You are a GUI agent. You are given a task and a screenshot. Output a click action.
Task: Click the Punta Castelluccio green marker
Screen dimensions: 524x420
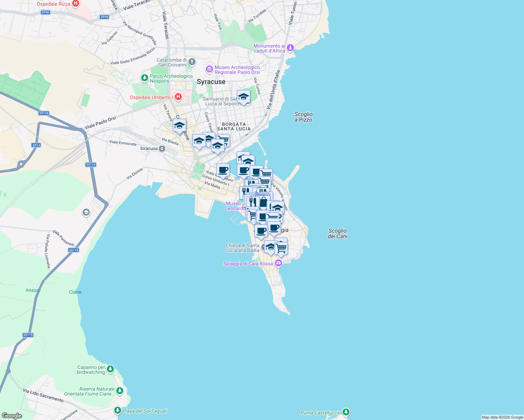(346, 413)
